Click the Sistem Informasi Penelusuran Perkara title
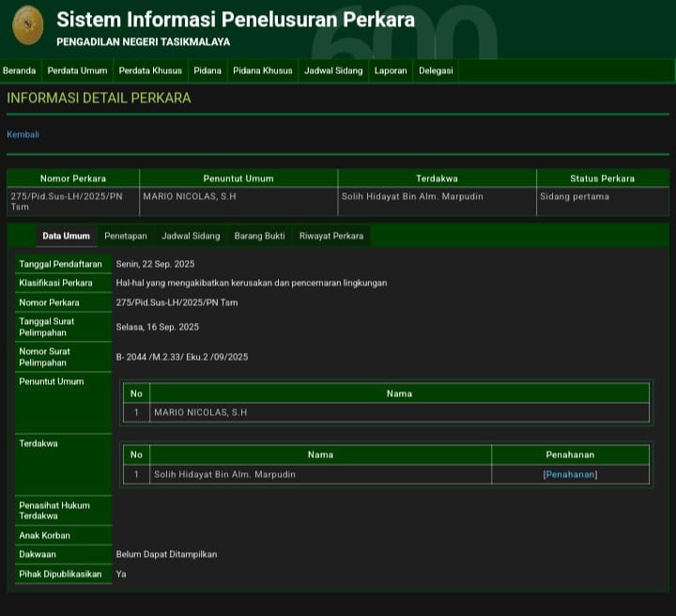This screenshot has height=616, width=676. coord(236,20)
